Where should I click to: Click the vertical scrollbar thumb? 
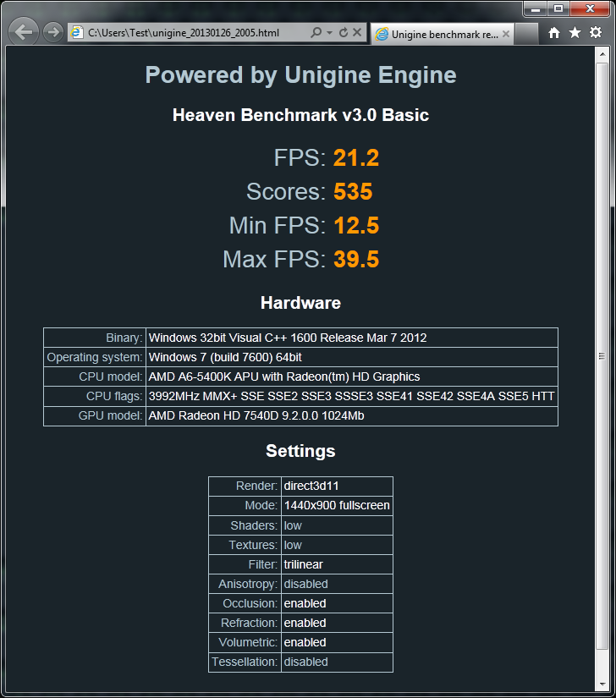pyautogui.click(x=602, y=356)
